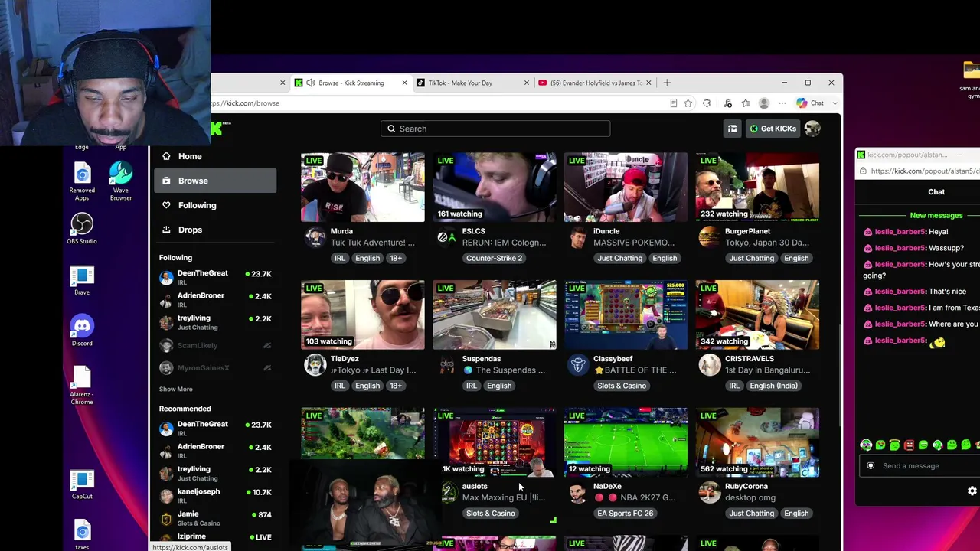Open RubyCorona's stream thumbnail

tap(757, 442)
